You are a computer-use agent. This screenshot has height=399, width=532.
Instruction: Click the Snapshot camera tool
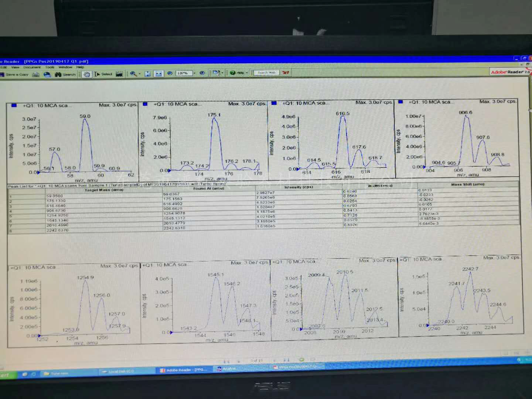pos(119,74)
